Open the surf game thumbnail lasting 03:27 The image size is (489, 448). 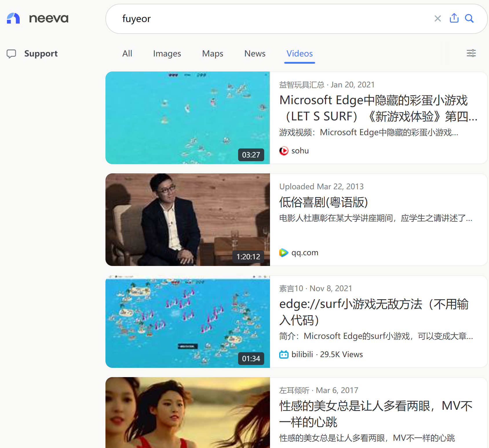pyautogui.click(x=188, y=118)
